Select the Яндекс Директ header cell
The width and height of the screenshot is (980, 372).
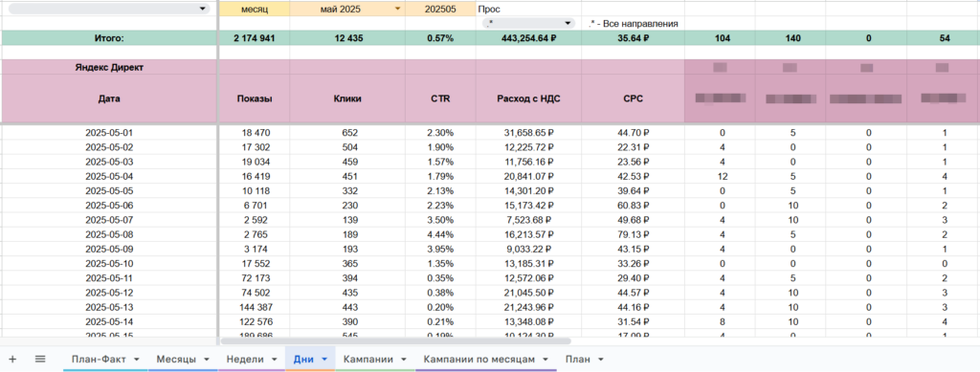[x=108, y=67]
